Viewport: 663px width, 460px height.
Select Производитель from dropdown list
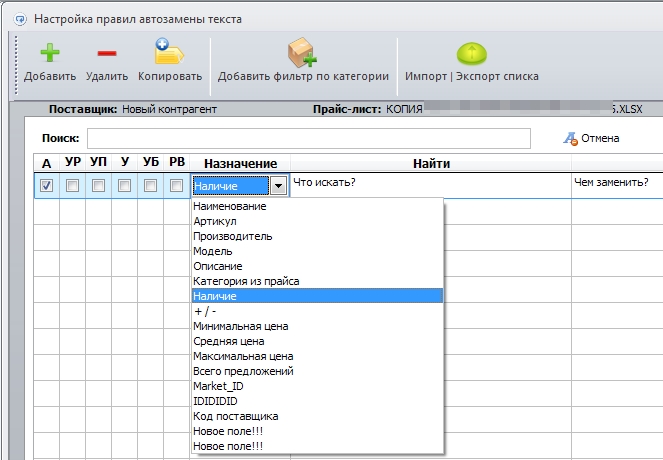coord(317,236)
